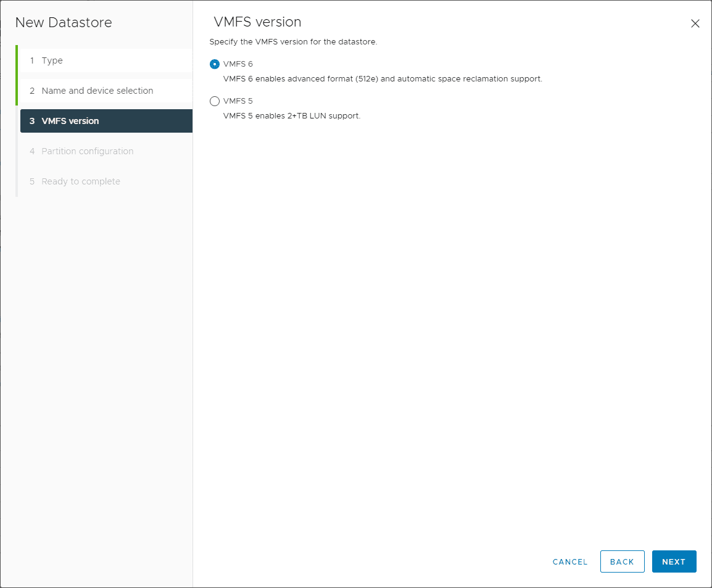Click the VMFS 5 2+TB LUN description
This screenshot has width=712, height=588.
tap(291, 116)
